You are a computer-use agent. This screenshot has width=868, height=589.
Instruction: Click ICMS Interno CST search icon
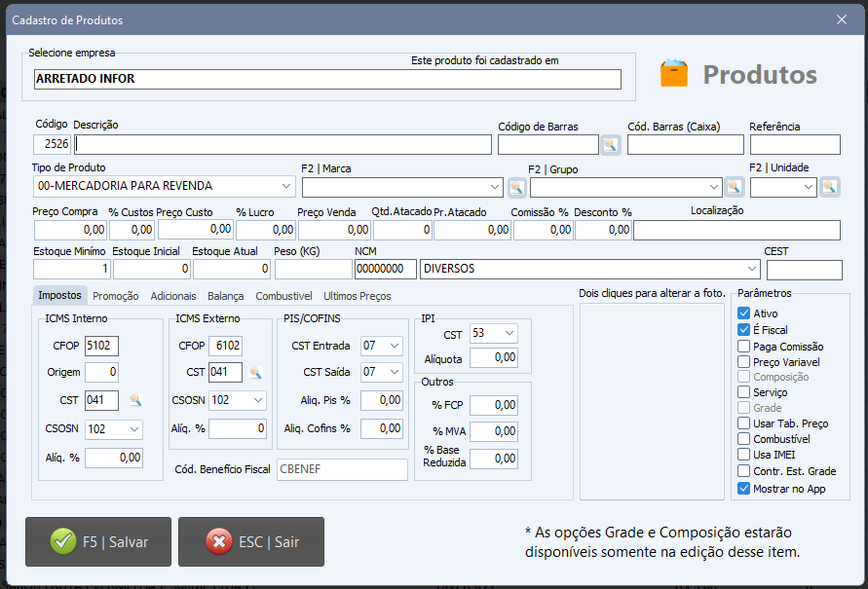[136, 400]
